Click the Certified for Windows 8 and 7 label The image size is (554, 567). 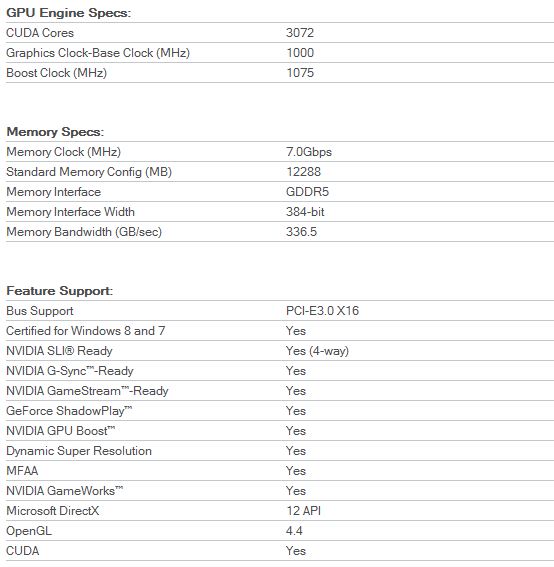[x=86, y=331]
